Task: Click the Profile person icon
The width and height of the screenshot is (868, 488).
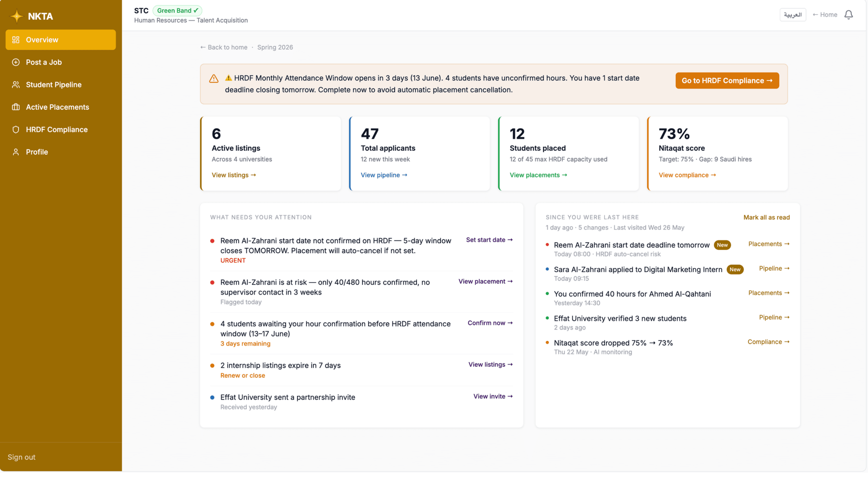Action: tap(16, 152)
